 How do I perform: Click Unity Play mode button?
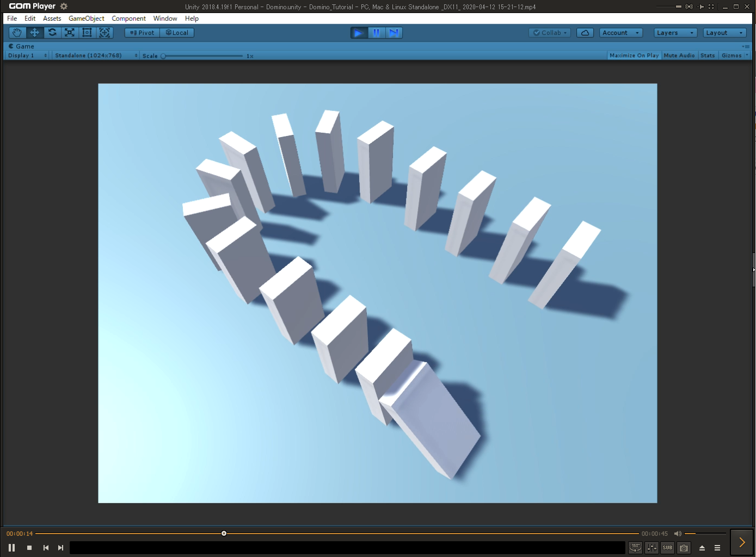click(359, 33)
